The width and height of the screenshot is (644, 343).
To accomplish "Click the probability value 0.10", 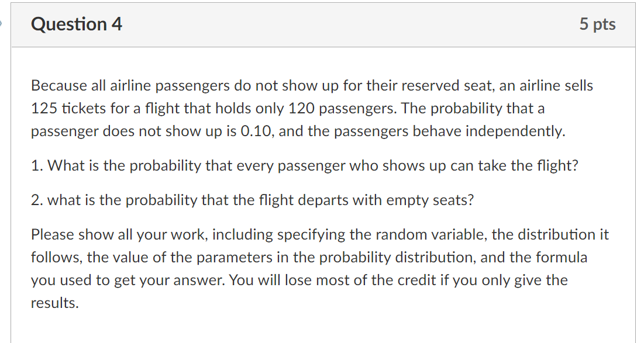I will [256, 131].
